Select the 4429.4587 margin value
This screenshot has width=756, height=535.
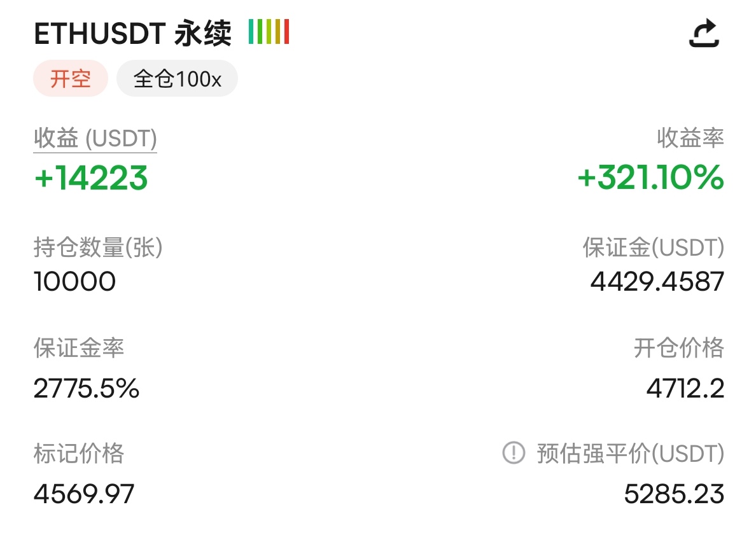coord(657,281)
